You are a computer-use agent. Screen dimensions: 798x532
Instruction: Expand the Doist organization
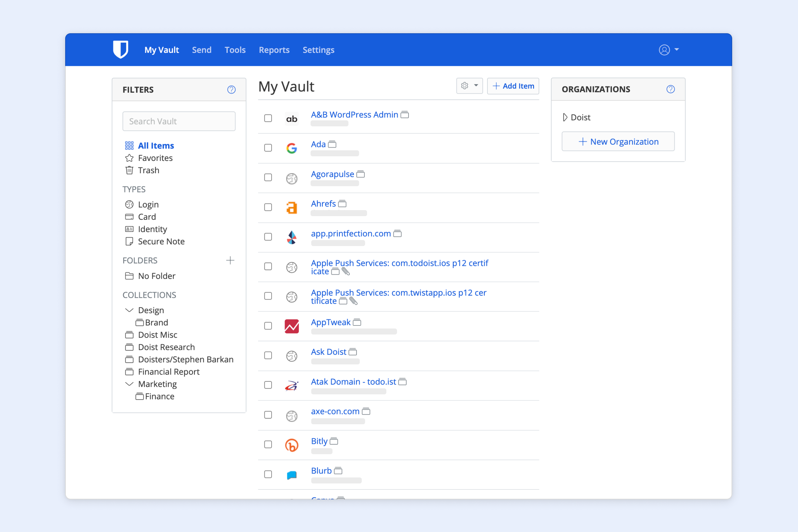click(x=565, y=117)
